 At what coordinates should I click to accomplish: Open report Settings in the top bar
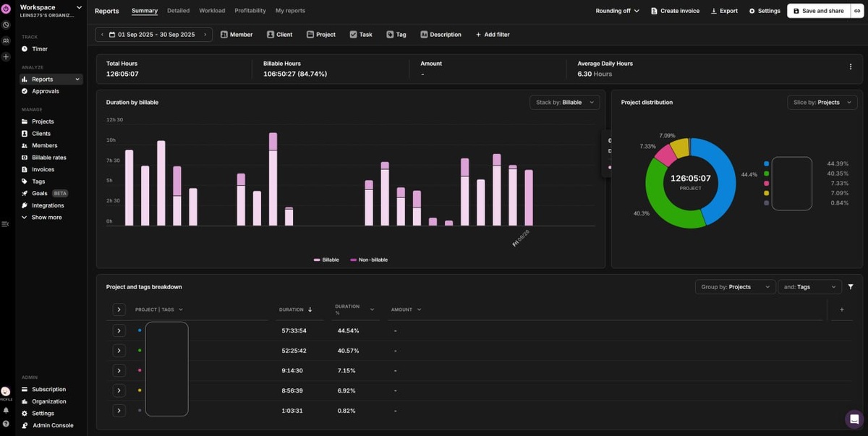click(x=765, y=11)
